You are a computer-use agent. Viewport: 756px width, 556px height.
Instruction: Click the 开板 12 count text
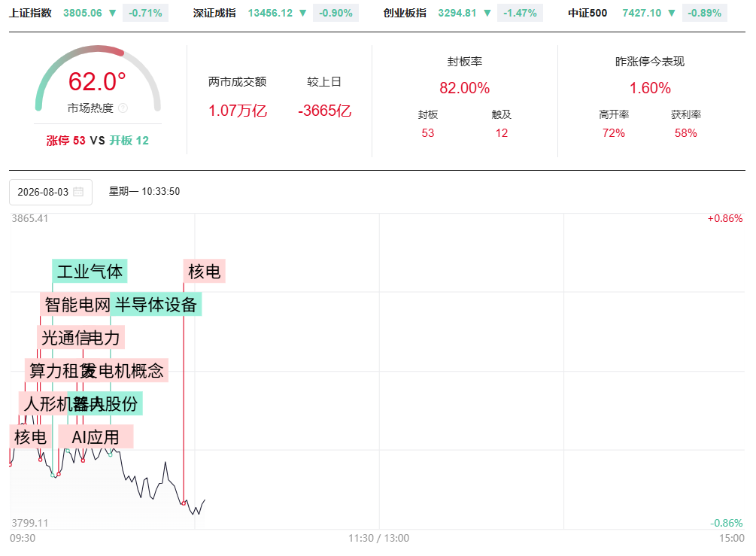click(x=129, y=141)
